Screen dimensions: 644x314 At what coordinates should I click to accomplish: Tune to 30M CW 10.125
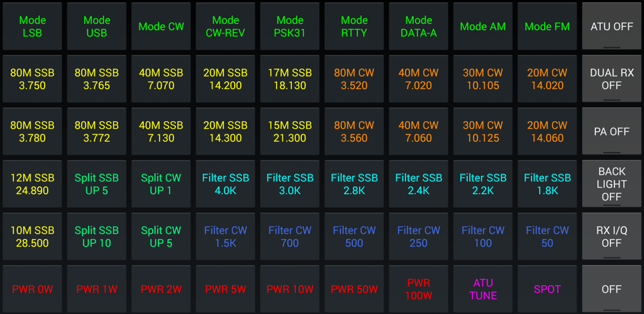(483, 131)
